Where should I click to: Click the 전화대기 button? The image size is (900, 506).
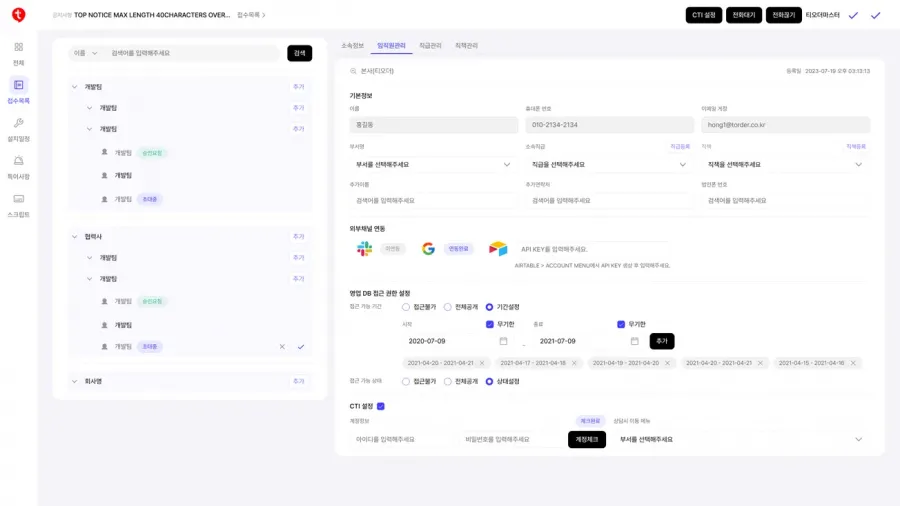pyautogui.click(x=744, y=15)
